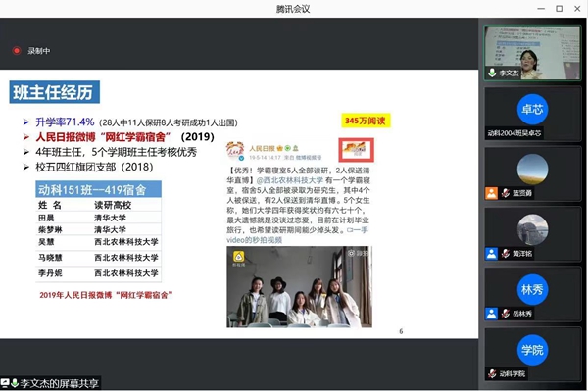Click the red recording indicator dot

[x=17, y=51]
